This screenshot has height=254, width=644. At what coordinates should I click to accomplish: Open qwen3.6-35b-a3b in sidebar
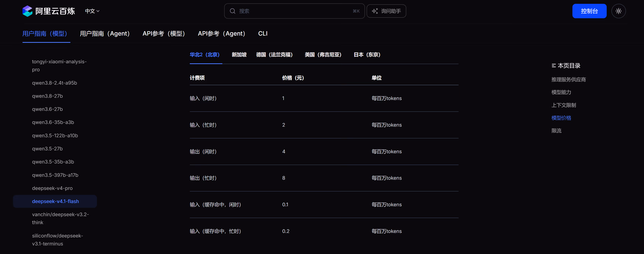click(53, 122)
